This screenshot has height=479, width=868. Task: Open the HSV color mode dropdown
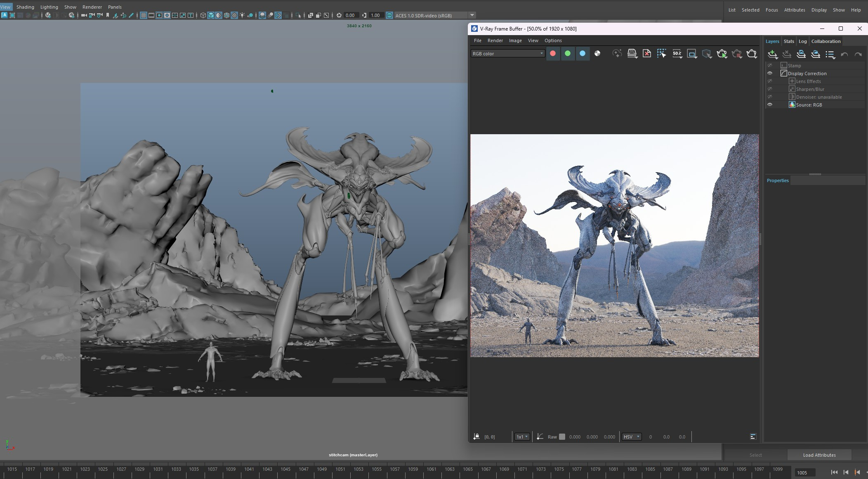coord(631,437)
